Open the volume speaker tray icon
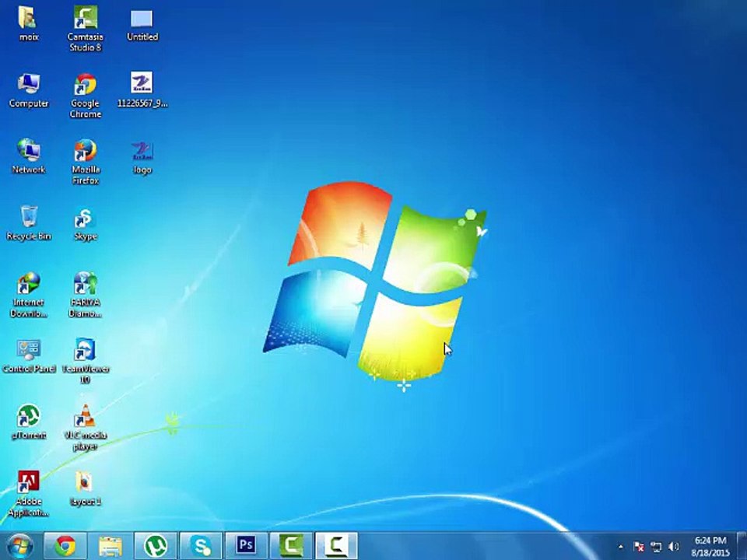Screen dimensions: 747x560 click(x=673, y=547)
